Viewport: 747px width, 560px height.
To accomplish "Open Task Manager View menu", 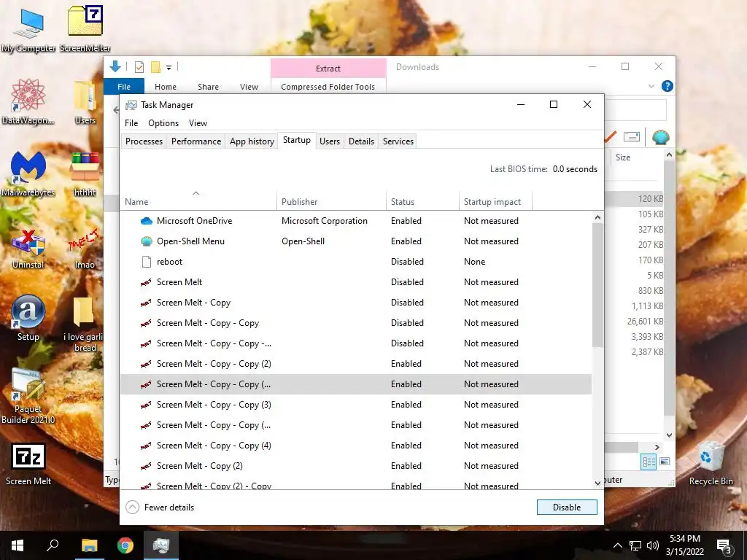I will click(198, 122).
